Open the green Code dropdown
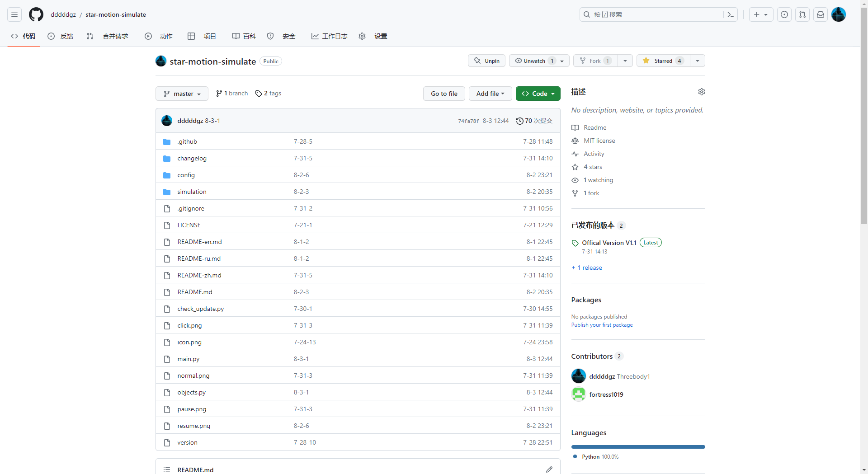Screen dimensions: 868x474 point(538,94)
